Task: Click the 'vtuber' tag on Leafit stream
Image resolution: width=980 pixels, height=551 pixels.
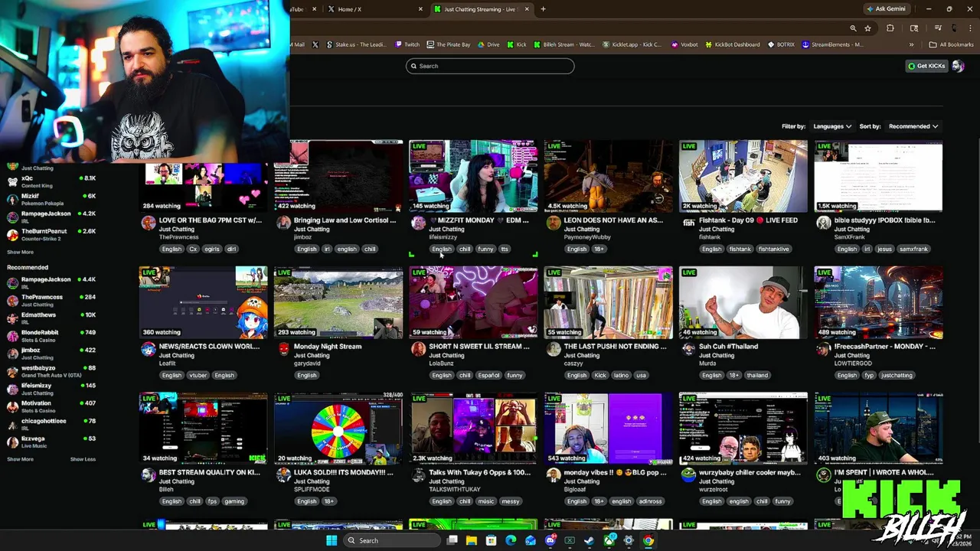Action: click(198, 375)
